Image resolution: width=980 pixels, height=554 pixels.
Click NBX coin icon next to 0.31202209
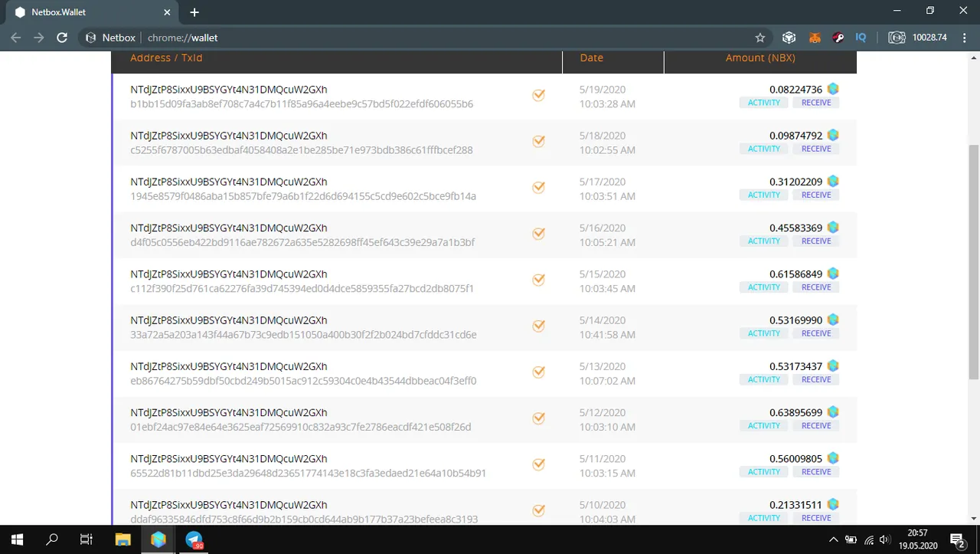click(833, 182)
